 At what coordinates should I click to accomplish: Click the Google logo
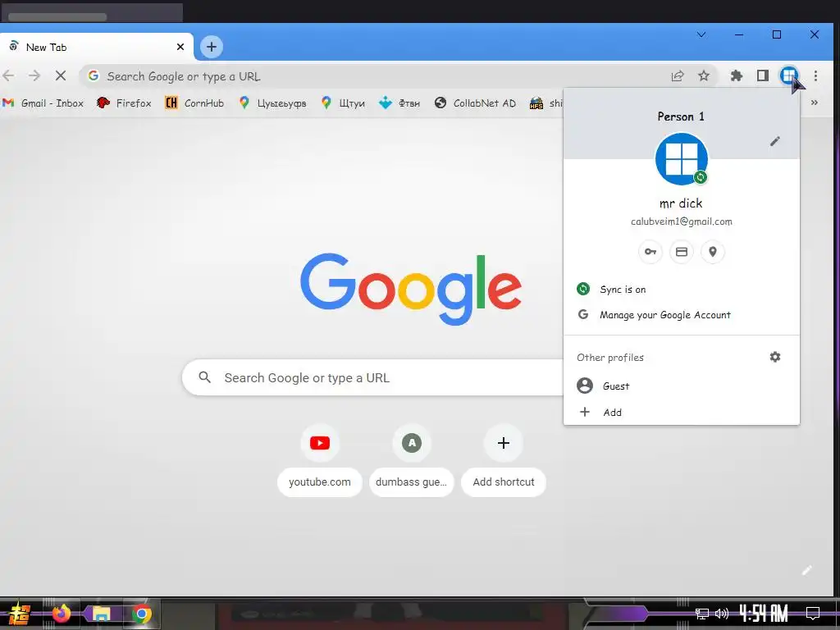(x=411, y=290)
